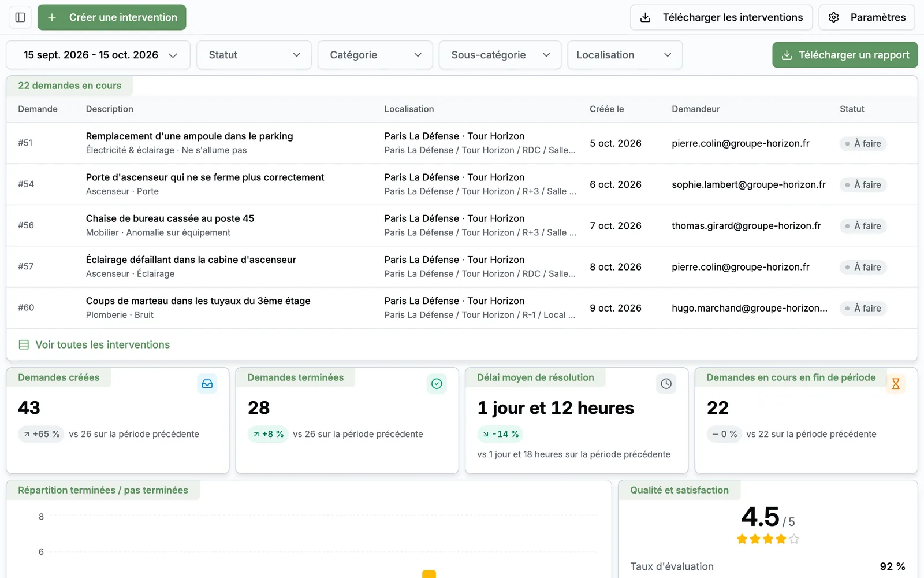Open request Porte d'ascenseur qui ne se ferme plus
Screen dimensions: 924x578
[462, 184]
